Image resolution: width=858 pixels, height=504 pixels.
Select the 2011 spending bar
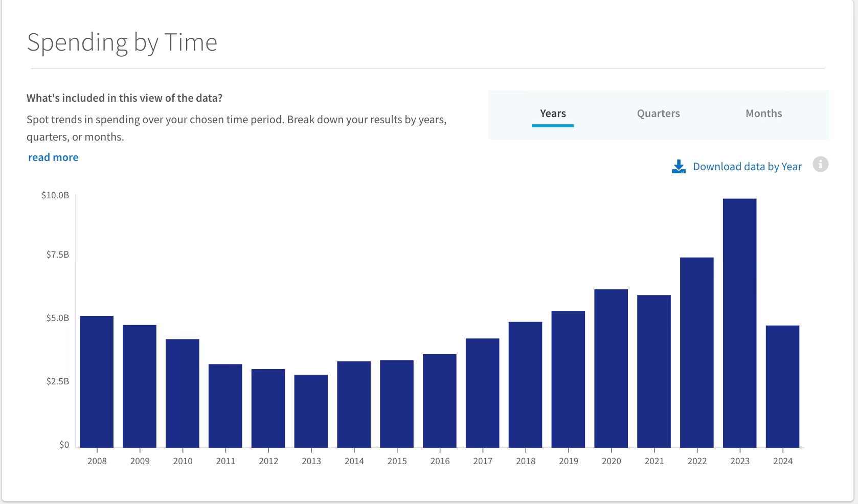tap(225, 406)
